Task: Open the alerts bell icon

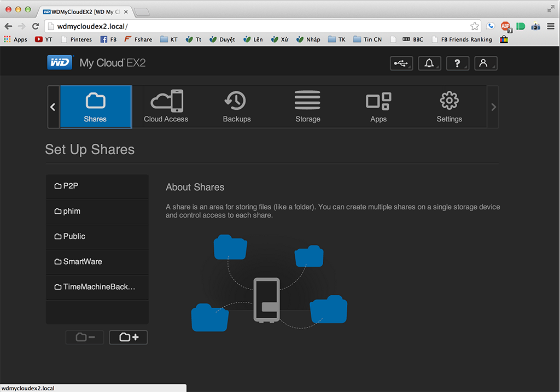Action: [x=429, y=63]
